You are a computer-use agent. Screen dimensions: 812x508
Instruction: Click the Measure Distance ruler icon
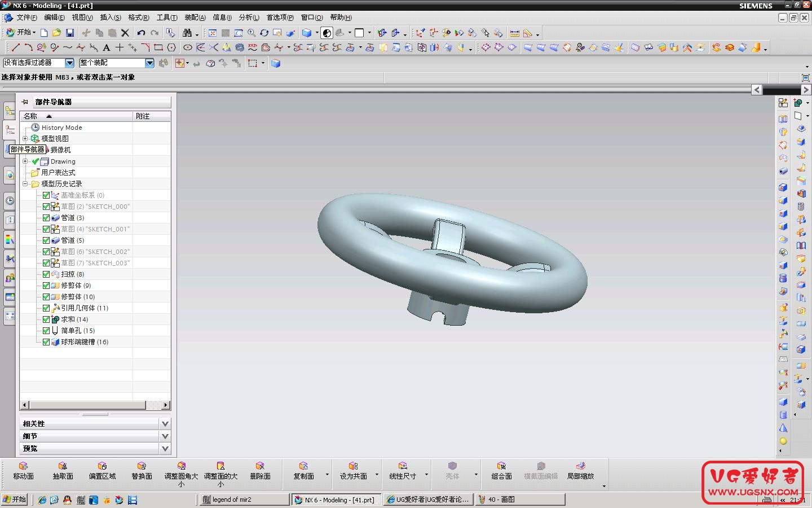[x=514, y=33]
